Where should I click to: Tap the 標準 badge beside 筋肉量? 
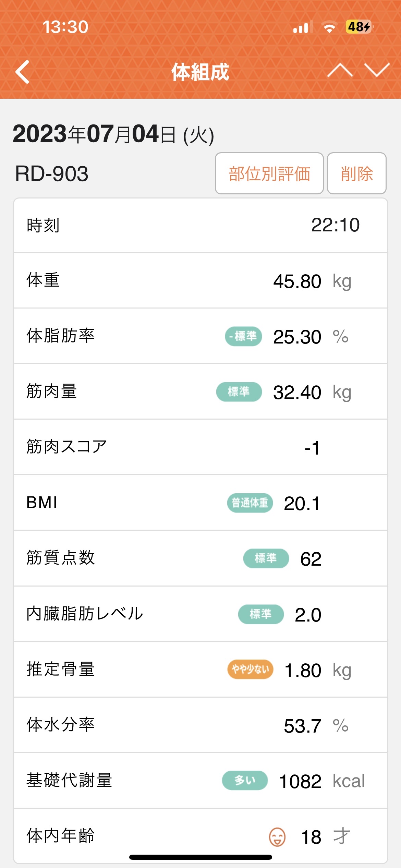click(239, 391)
